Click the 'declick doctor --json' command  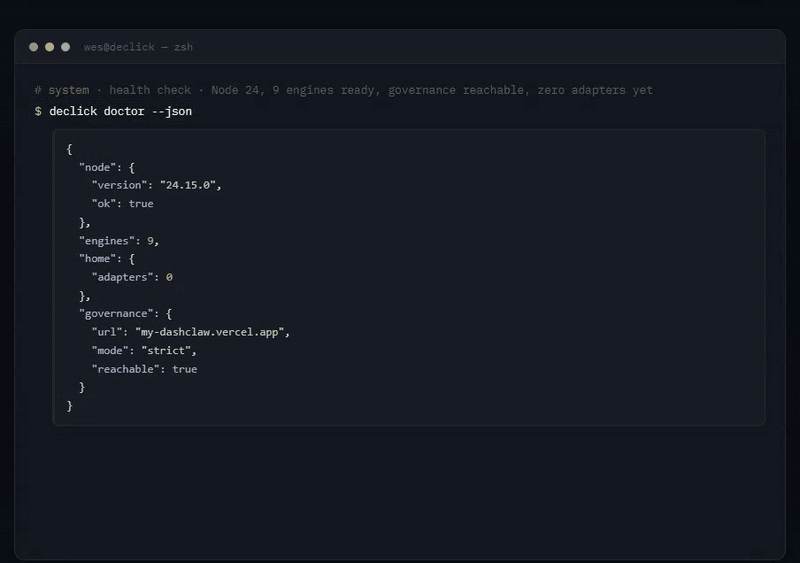pyautogui.click(x=120, y=111)
